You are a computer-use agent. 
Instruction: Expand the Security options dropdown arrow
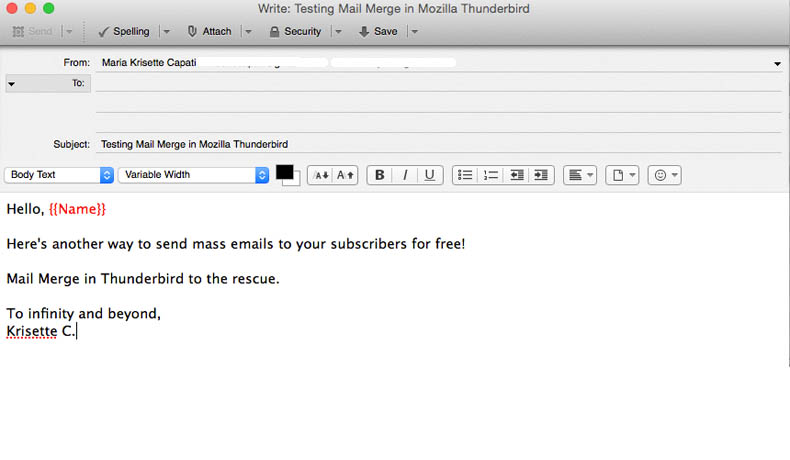pyautogui.click(x=339, y=31)
